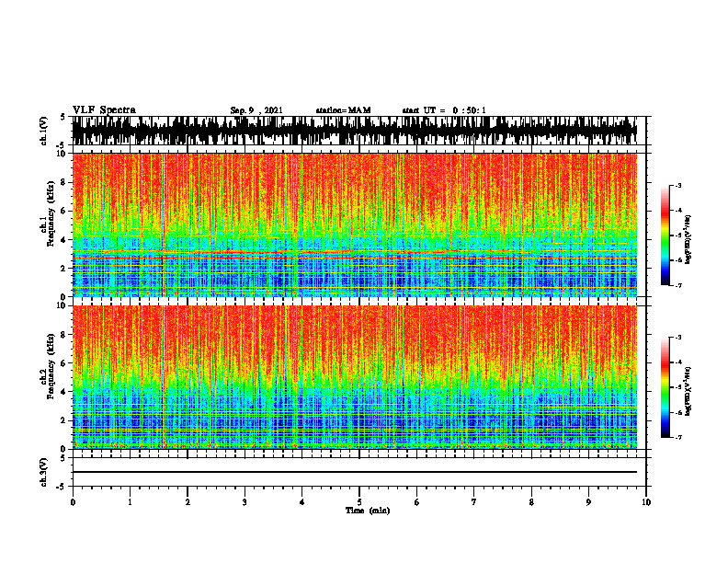Screen dimensions: 728x563
Task: Click the "6" kHz tick on ch.2 frequency axis
Action: tap(64, 362)
